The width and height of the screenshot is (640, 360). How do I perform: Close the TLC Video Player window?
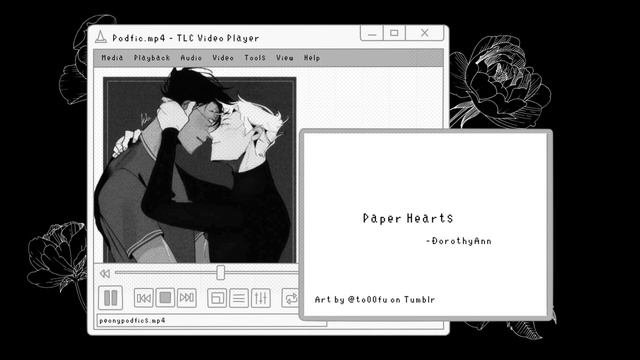click(x=424, y=33)
